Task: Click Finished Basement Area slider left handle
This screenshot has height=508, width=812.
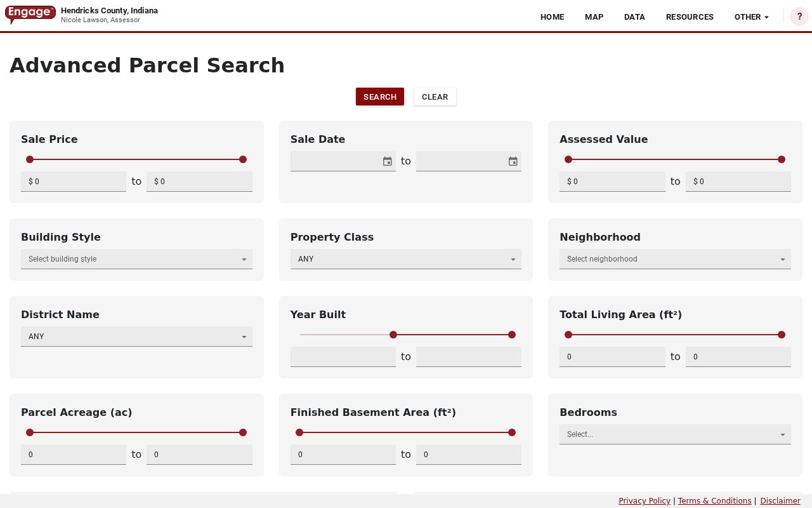Action: pos(299,432)
